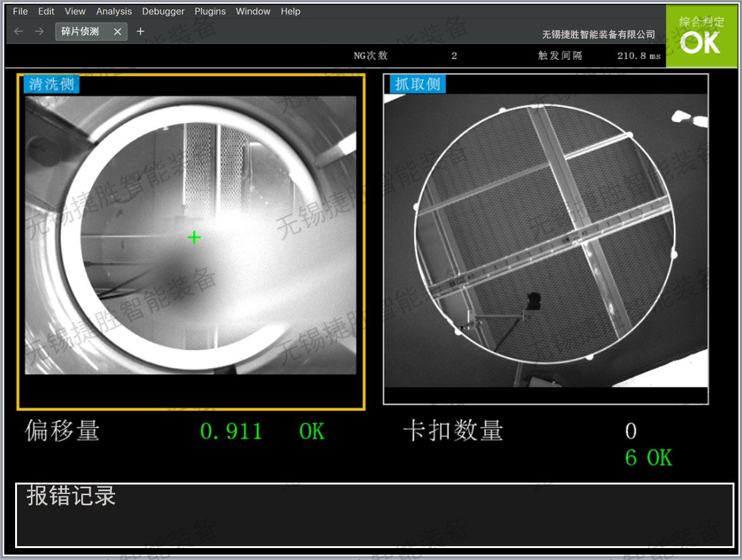Open the Help menu
742x560 pixels.
click(x=290, y=11)
